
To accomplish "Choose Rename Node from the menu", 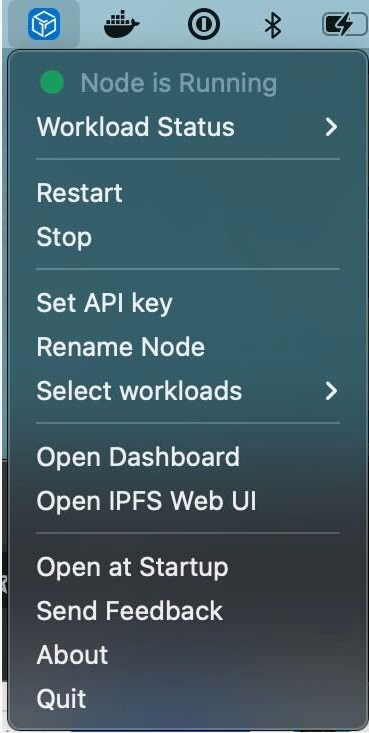I will [x=188, y=347].
